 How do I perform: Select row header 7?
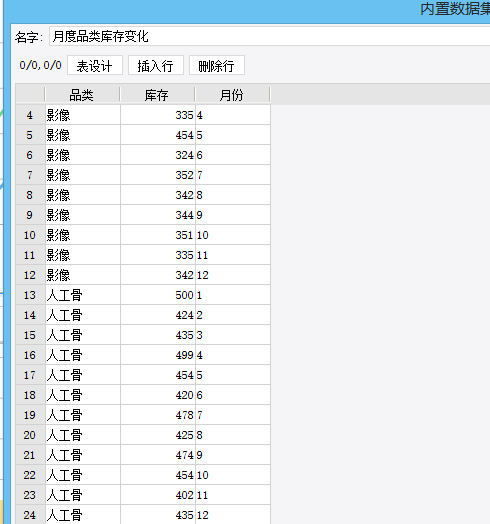(30, 175)
